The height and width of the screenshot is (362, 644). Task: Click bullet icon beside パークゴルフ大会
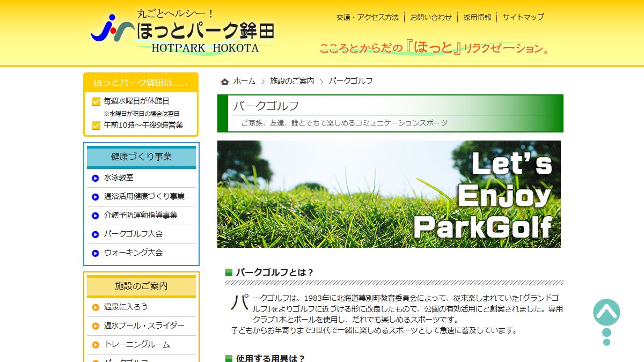coord(96,234)
